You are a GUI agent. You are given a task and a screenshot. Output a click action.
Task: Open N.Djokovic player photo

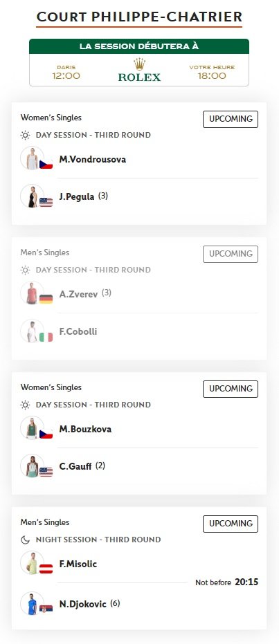coord(32,603)
